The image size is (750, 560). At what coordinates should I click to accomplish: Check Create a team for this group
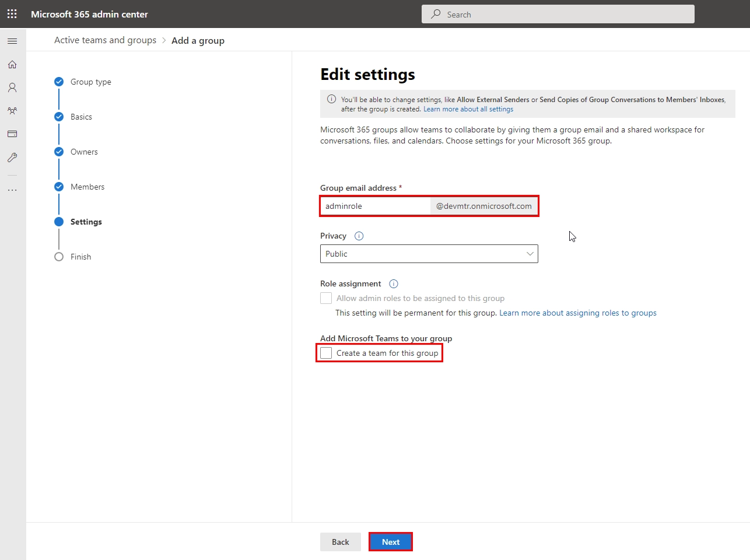326,353
